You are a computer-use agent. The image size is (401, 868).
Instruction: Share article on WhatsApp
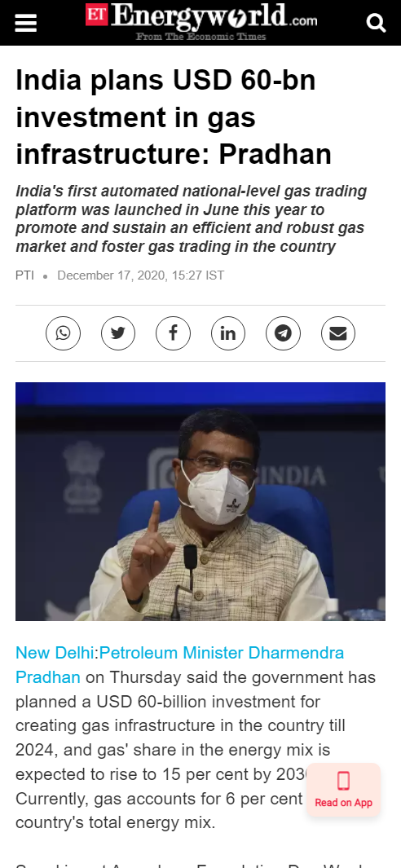click(63, 333)
